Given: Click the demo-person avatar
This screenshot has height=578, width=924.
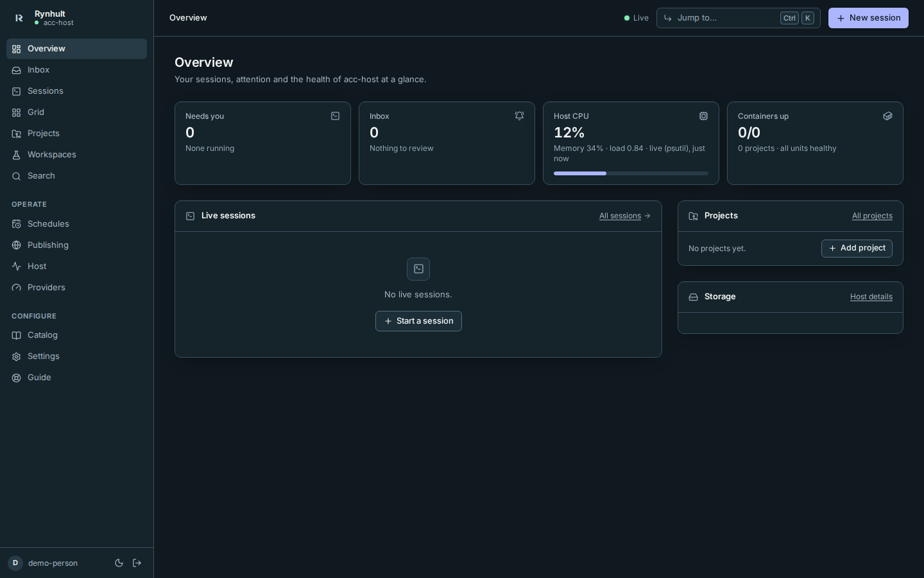Looking at the screenshot, I should click(15, 563).
